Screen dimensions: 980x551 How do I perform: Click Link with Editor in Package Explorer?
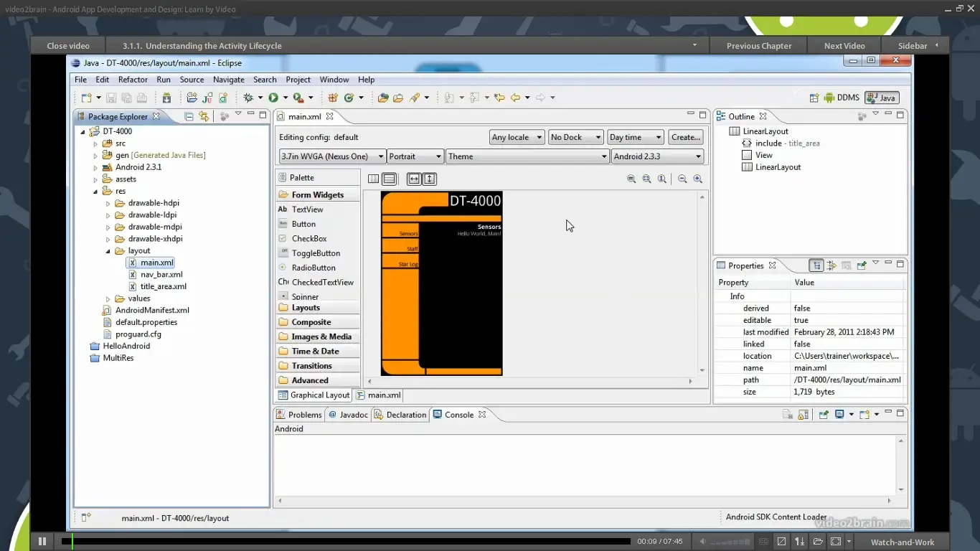pos(204,116)
